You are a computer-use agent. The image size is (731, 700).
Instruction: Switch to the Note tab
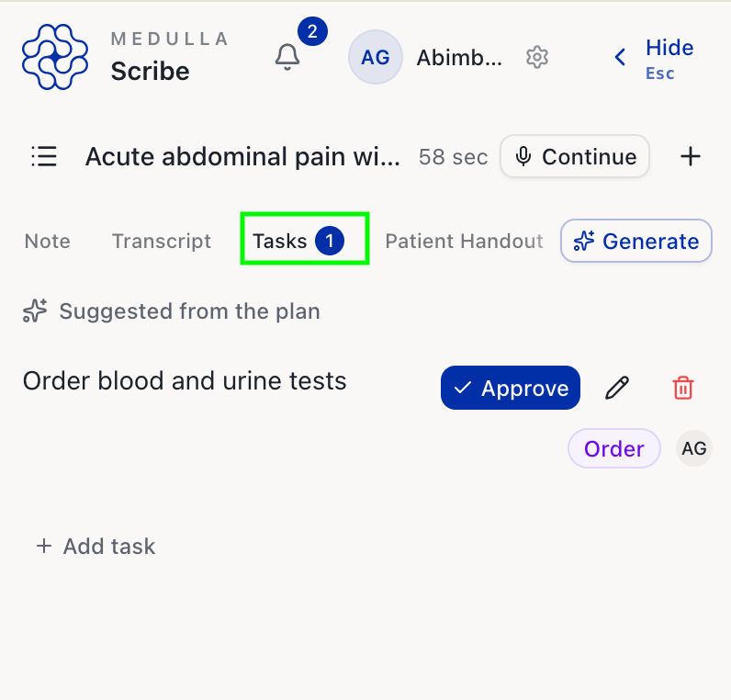click(48, 241)
